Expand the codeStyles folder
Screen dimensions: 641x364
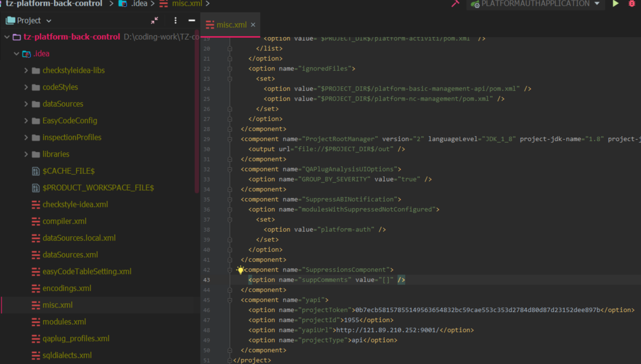[26, 87]
